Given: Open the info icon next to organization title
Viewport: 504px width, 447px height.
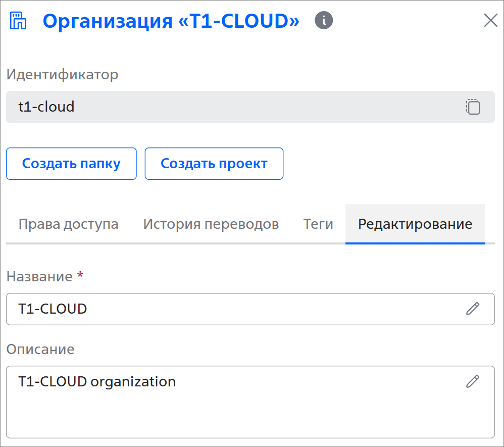Looking at the screenshot, I should (324, 20).
